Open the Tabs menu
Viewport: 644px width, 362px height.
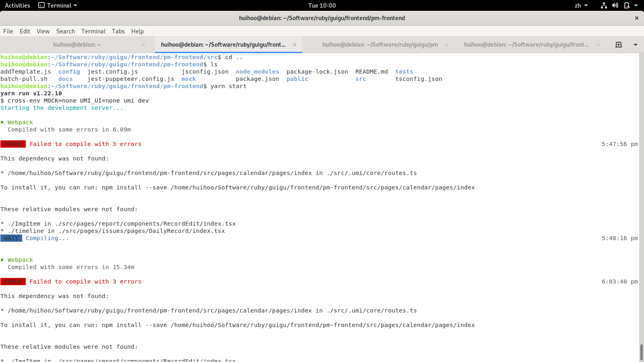click(118, 31)
